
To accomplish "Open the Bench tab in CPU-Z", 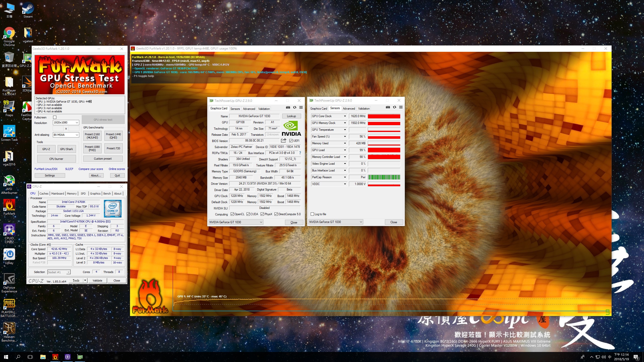I will click(107, 194).
